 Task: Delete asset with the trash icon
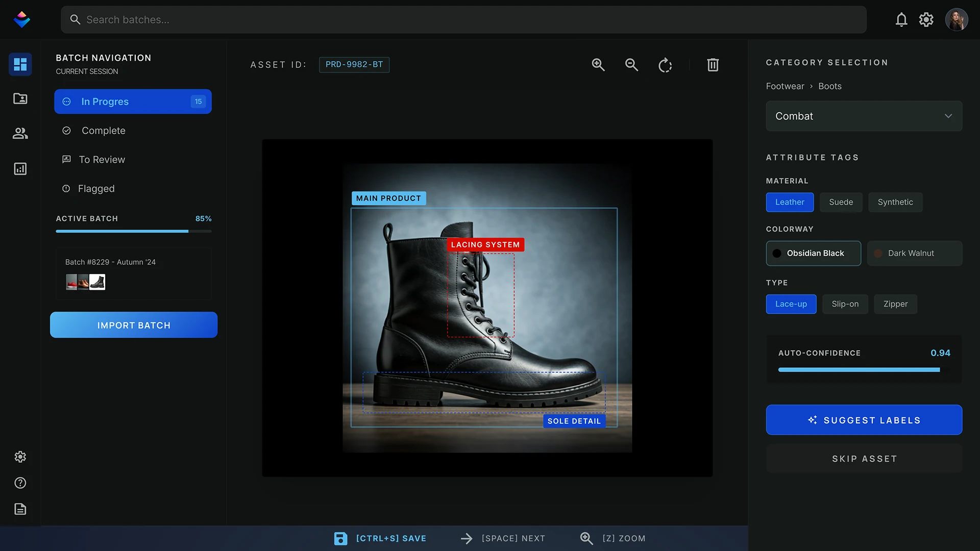713,65
